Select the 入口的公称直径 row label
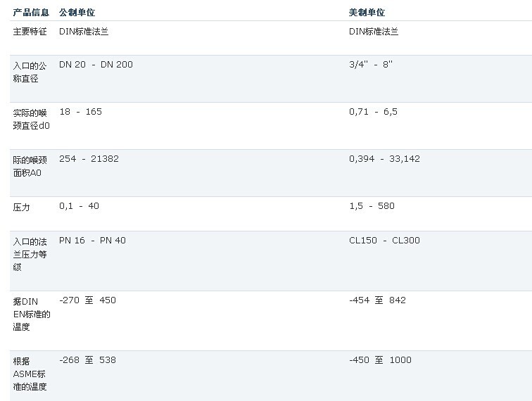532x401 pixels. point(30,72)
